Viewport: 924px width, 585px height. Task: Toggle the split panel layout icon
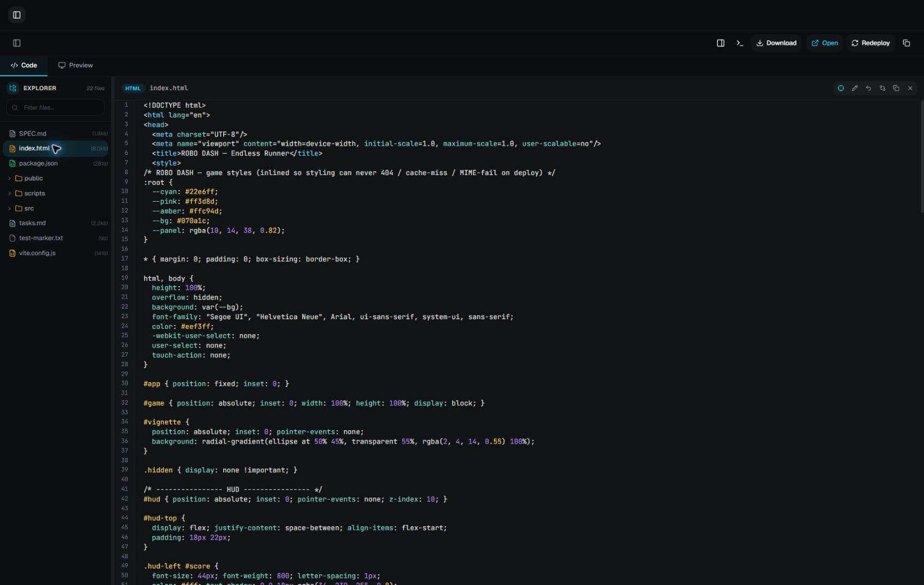[720, 43]
